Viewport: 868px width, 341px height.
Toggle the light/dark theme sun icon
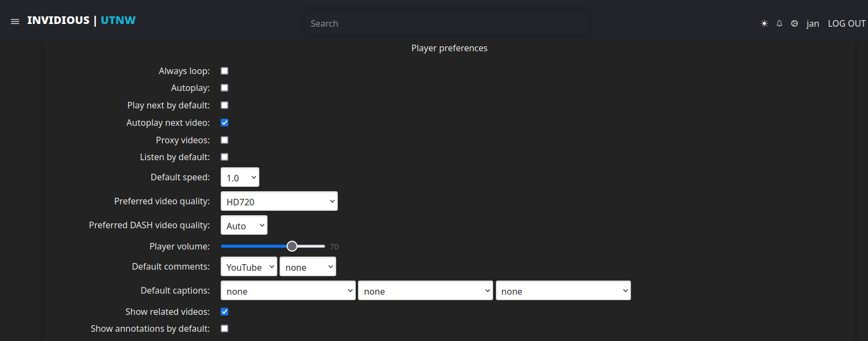764,23
